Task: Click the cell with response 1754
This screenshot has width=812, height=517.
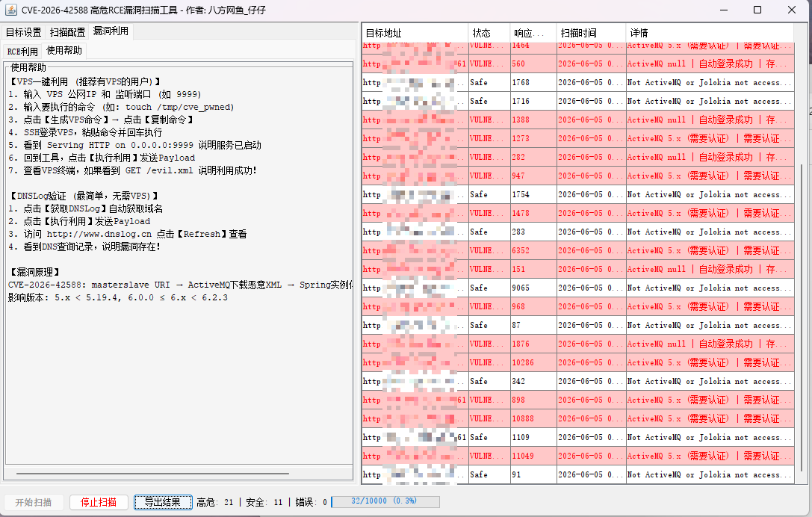Action: tap(533, 194)
